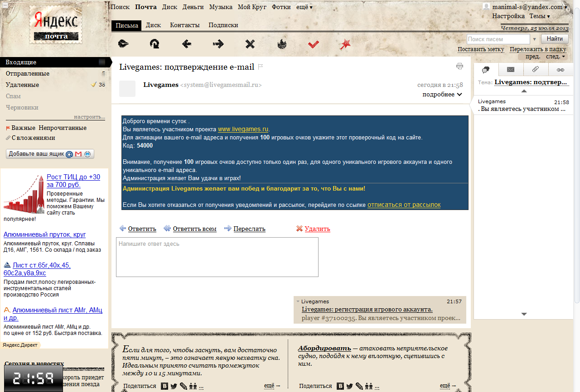Open Фотки in top menu
Viewport: 580px width, 392px height.
281,7
